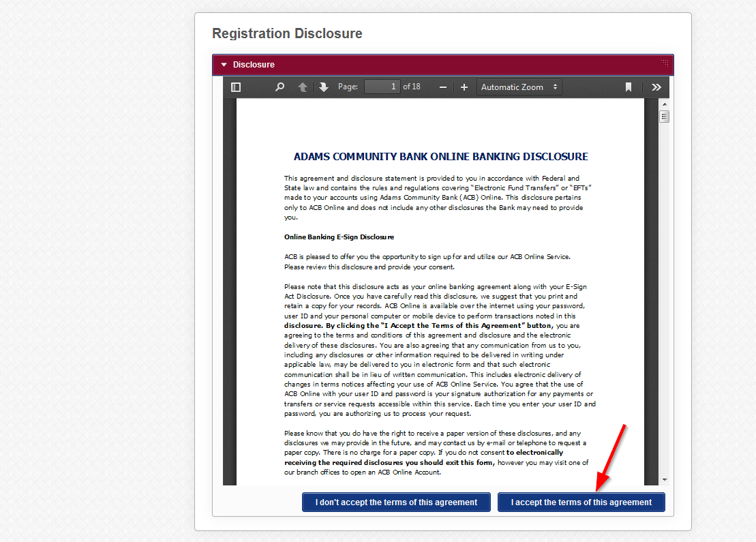Click the grip dots on Disclosure header

point(665,63)
